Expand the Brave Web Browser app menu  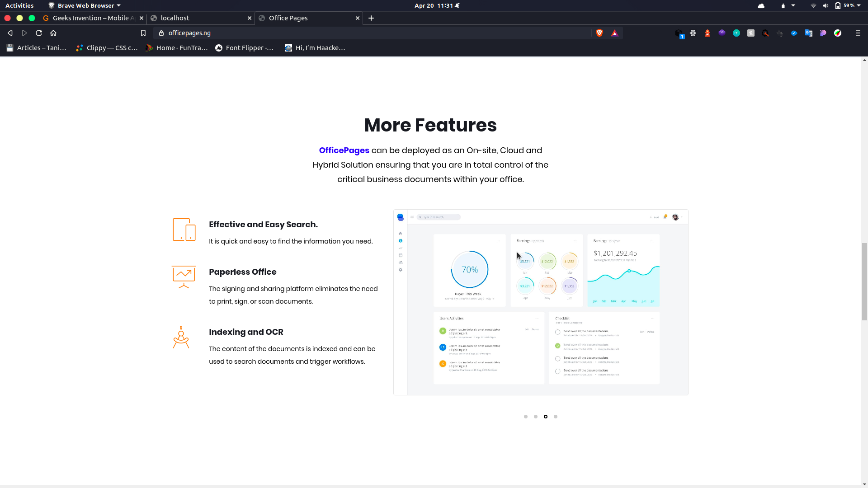point(85,5)
